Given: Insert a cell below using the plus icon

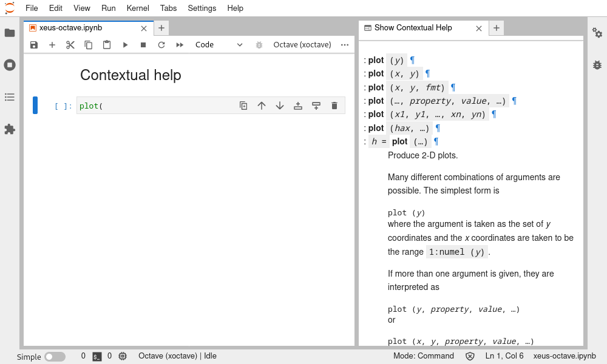Looking at the screenshot, I should 52,45.
